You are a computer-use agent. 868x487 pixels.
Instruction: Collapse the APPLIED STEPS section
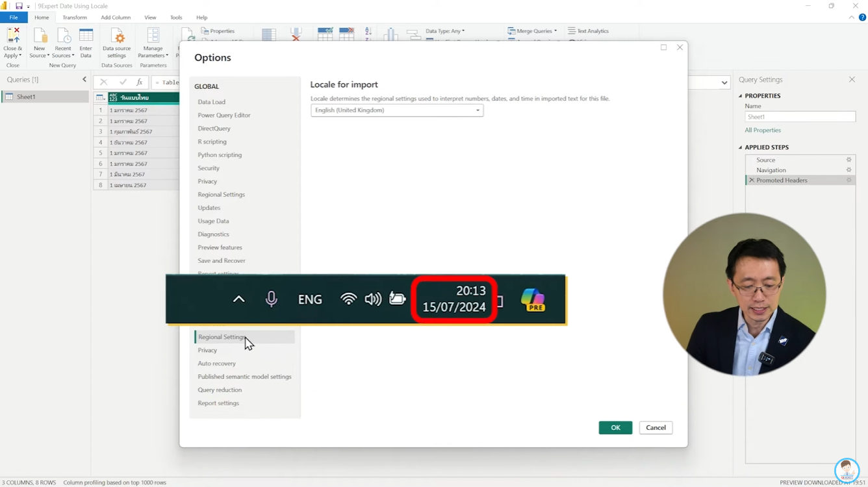(x=740, y=147)
